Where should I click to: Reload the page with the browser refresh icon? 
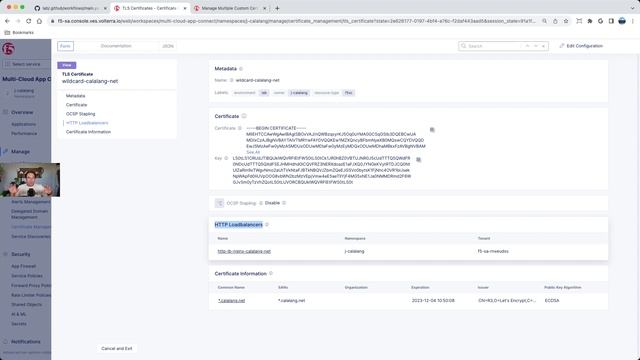pyautogui.click(x=29, y=21)
